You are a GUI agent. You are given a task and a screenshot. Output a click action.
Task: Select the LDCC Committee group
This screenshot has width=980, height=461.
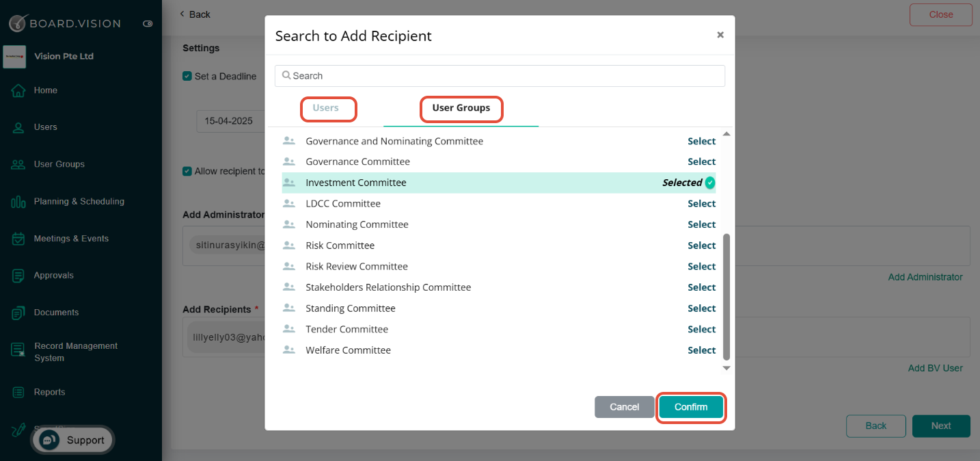[x=702, y=204]
